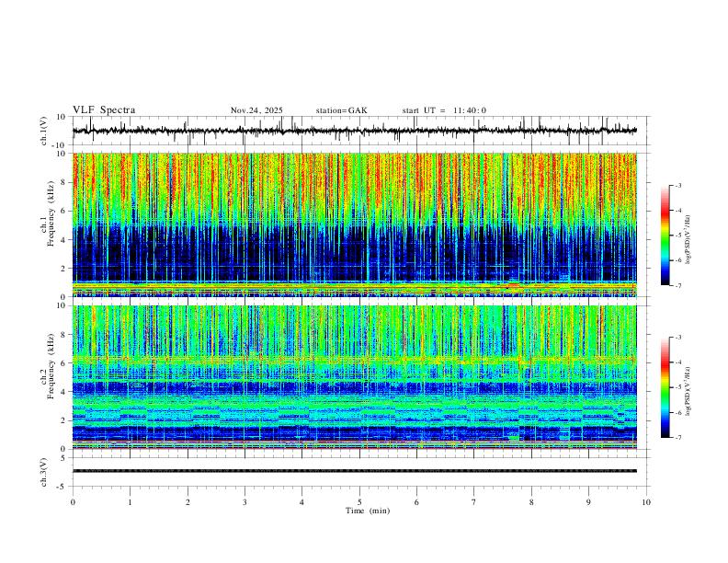Click '8' on ch.1 frequency axis
Image resolution: width=728 pixels, height=563 pixels.
pos(63,182)
